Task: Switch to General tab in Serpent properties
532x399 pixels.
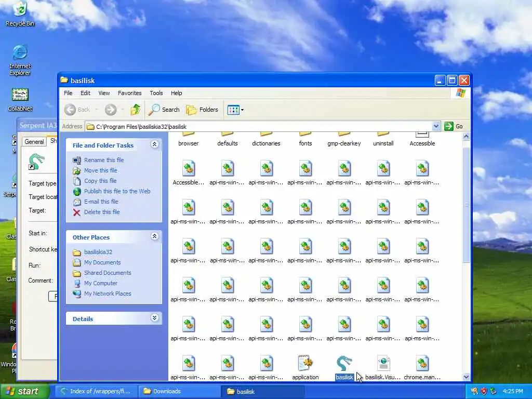Action: [x=34, y=142]
